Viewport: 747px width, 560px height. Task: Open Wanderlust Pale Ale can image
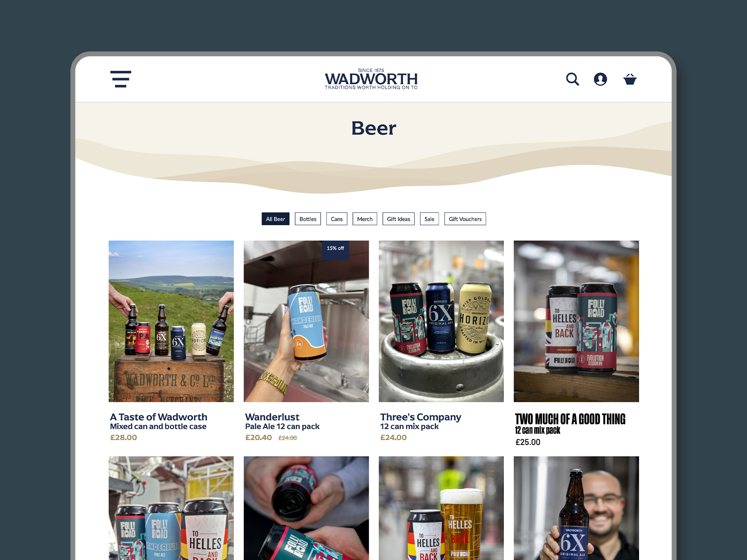[x=306, y=321]
